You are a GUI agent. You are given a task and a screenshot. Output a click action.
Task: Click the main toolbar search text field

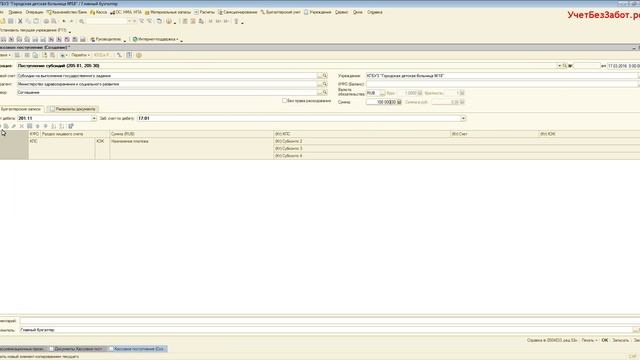(107, 21)
